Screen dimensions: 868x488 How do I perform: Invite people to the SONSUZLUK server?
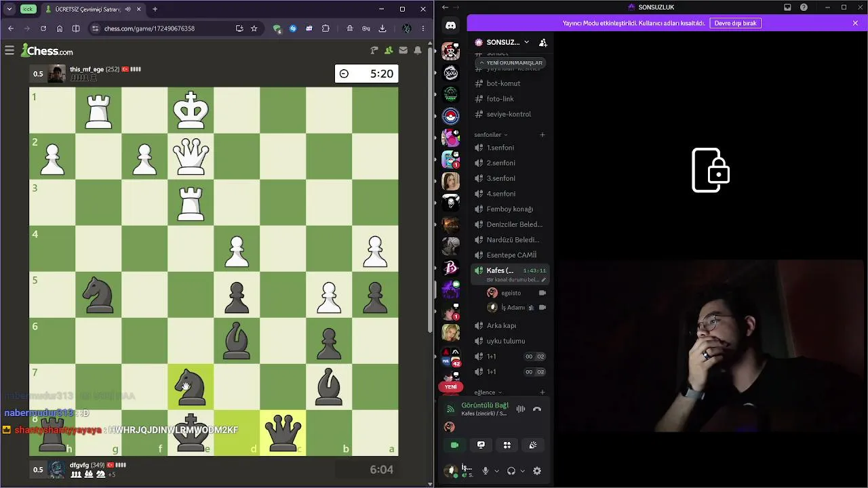(x=543, y=42)
